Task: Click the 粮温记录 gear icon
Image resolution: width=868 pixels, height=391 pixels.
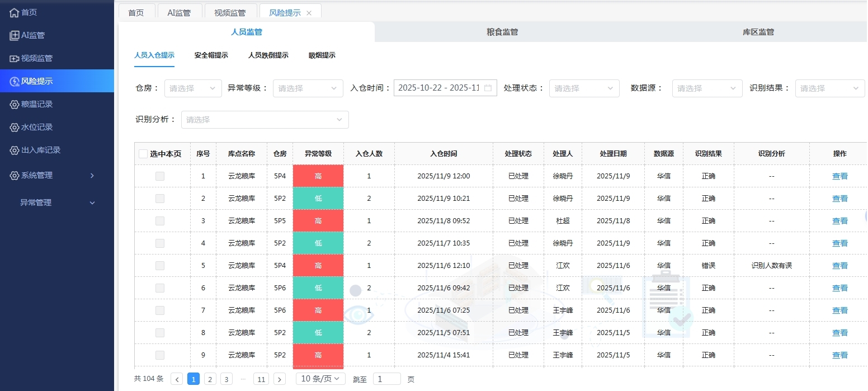Action: [x=15, y=104]
